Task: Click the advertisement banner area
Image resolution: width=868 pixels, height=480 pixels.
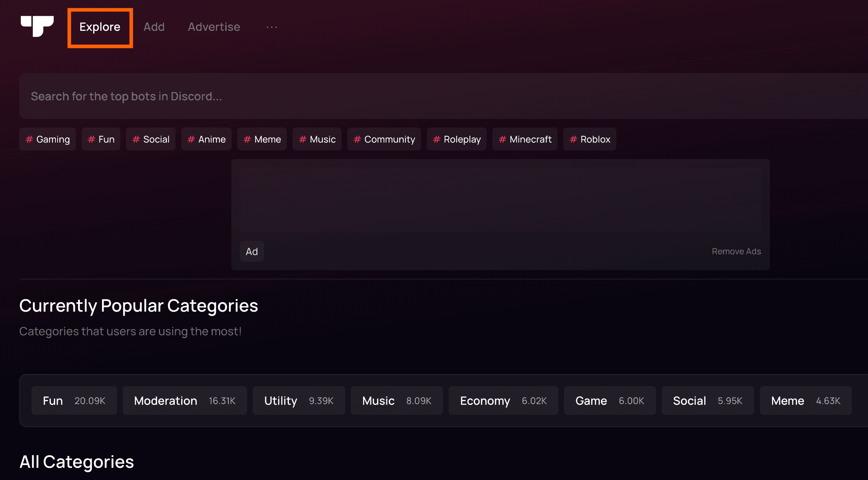Action: (501, 200)
